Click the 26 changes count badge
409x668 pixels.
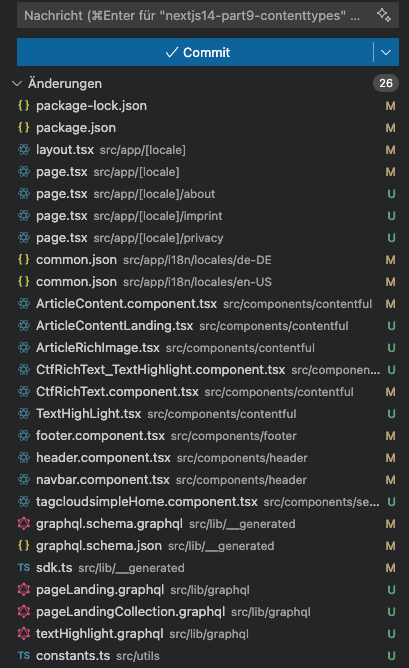(386, 83)
